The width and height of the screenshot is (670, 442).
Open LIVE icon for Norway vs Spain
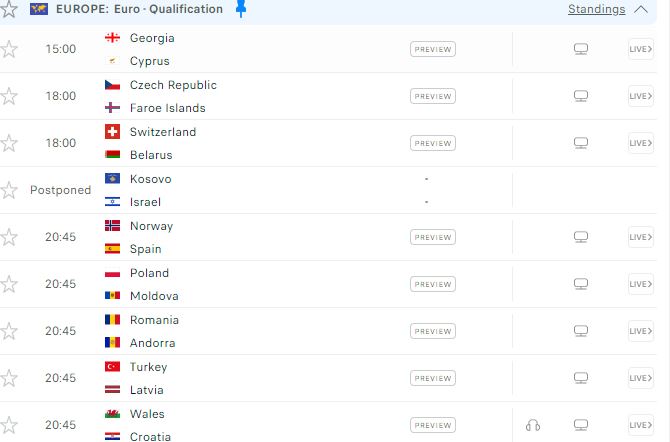pyautogui.click(x=641, y=237)
